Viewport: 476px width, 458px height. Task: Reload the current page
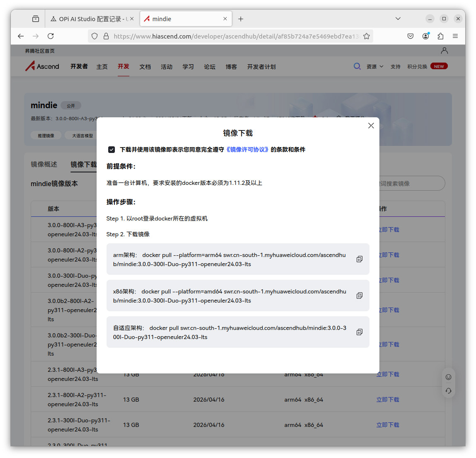[x=51, y=36]
